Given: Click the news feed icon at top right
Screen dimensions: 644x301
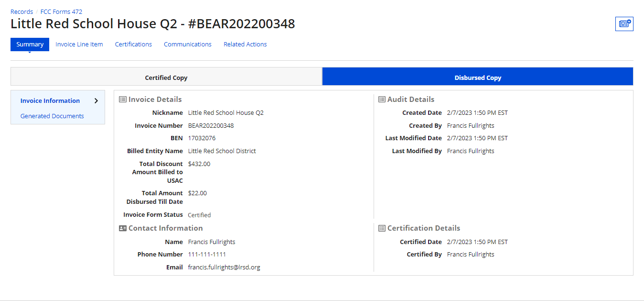Looking at the screenshot, I should [624, 23].
